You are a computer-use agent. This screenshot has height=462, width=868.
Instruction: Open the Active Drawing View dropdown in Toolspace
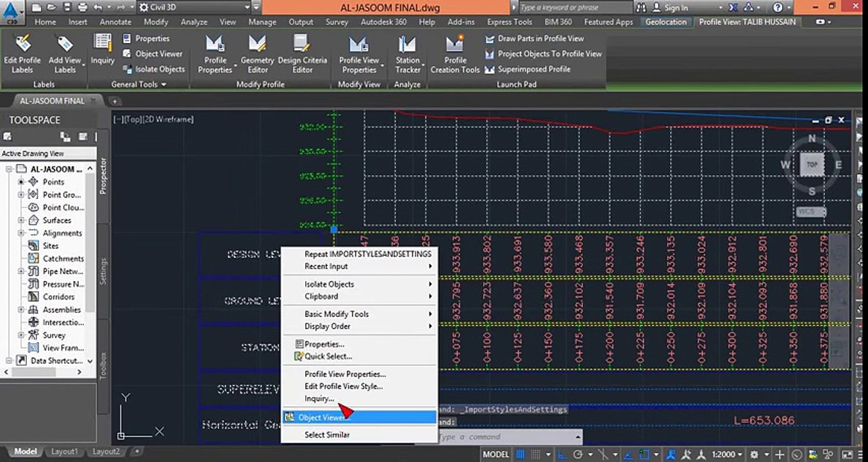point(48,153)
